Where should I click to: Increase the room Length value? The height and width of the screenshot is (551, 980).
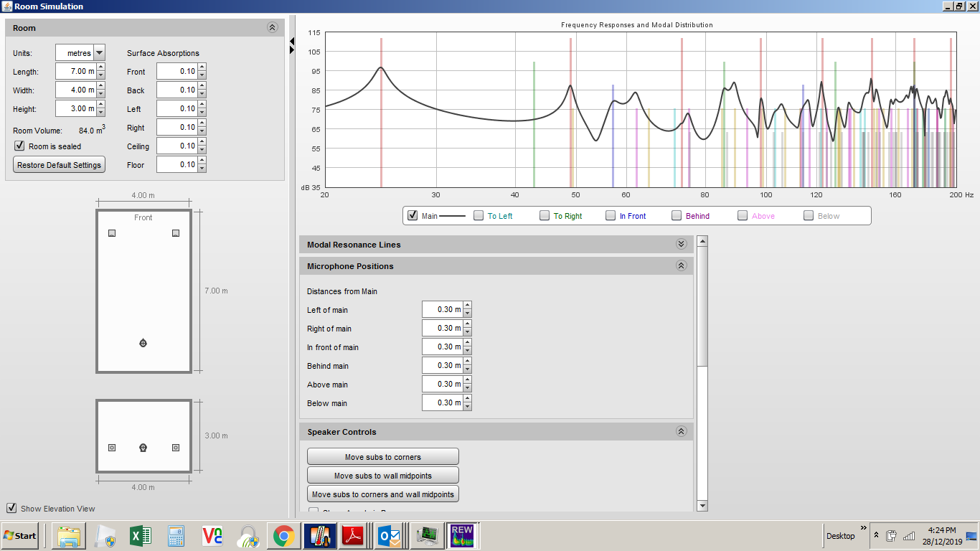[100, 67]
